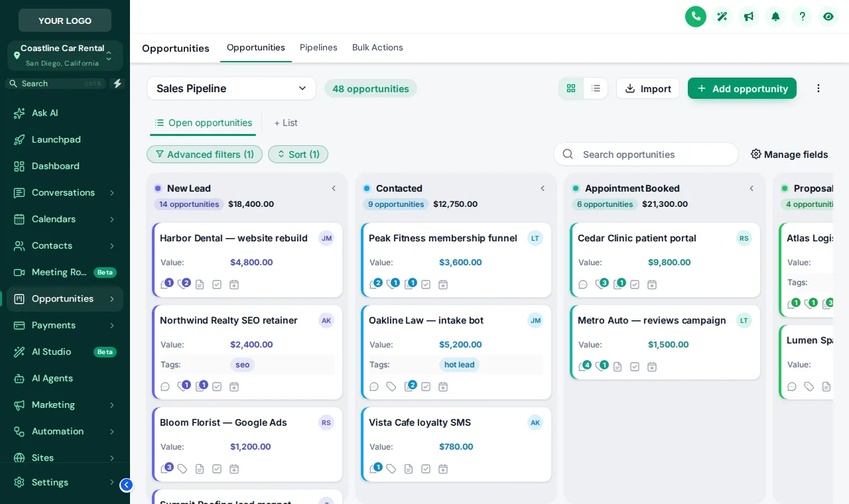Viewport: 849px width, 504px height.
Task: Open Harbor Dental card calendar icon
Action: pos(234,284)
